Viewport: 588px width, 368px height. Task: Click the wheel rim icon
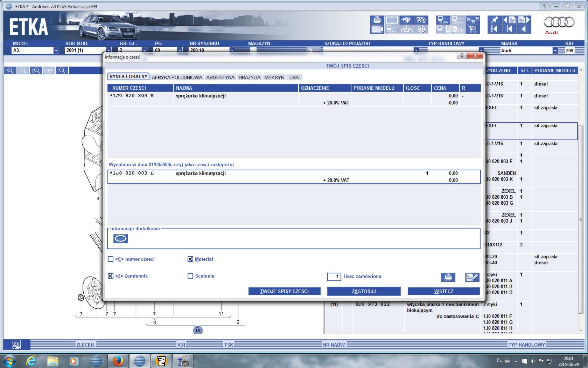421,29
